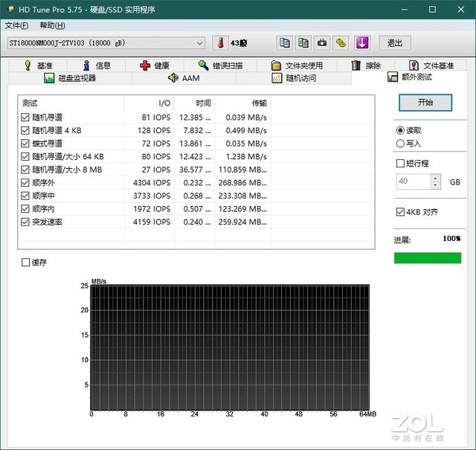This screenshot has height=450, width=476.
Task: Toggle the 随机寻道/大小 64 KB checkbox
Action: click(25, 156)
